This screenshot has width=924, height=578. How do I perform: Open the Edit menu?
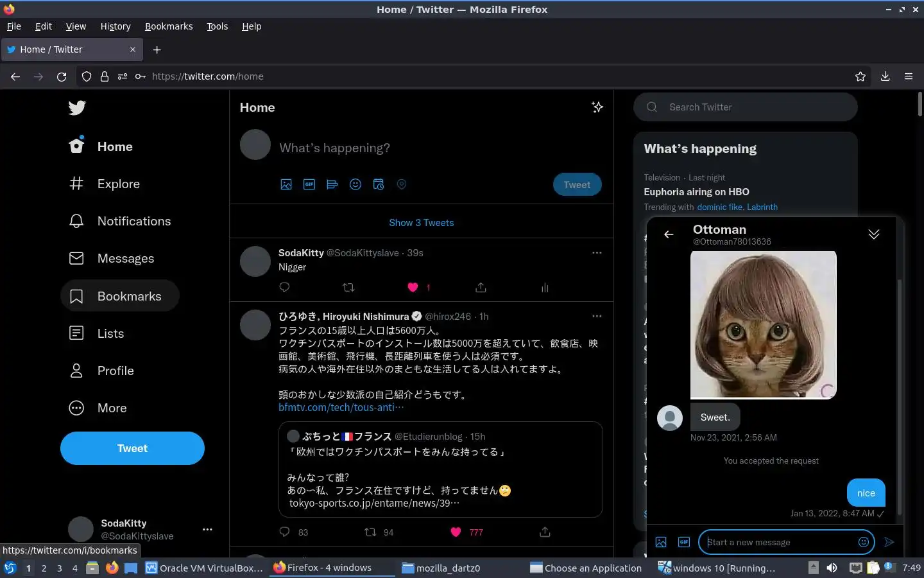pos(44,26)
